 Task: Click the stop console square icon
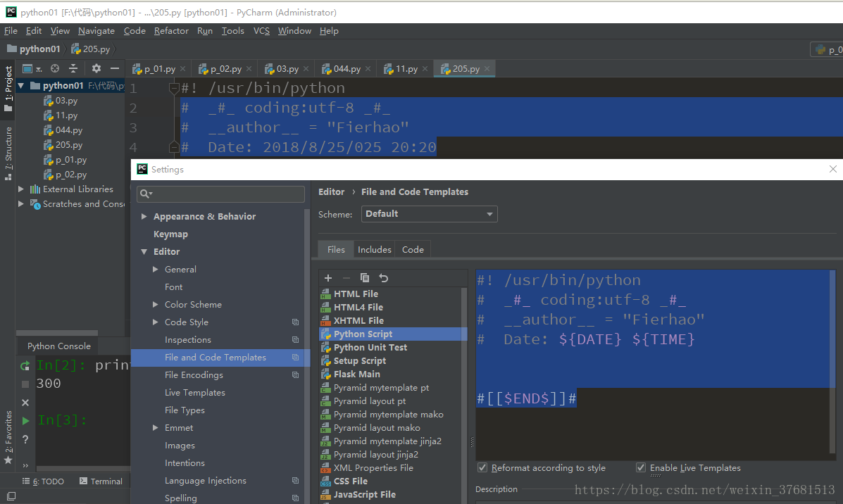(x=25, y=384)
